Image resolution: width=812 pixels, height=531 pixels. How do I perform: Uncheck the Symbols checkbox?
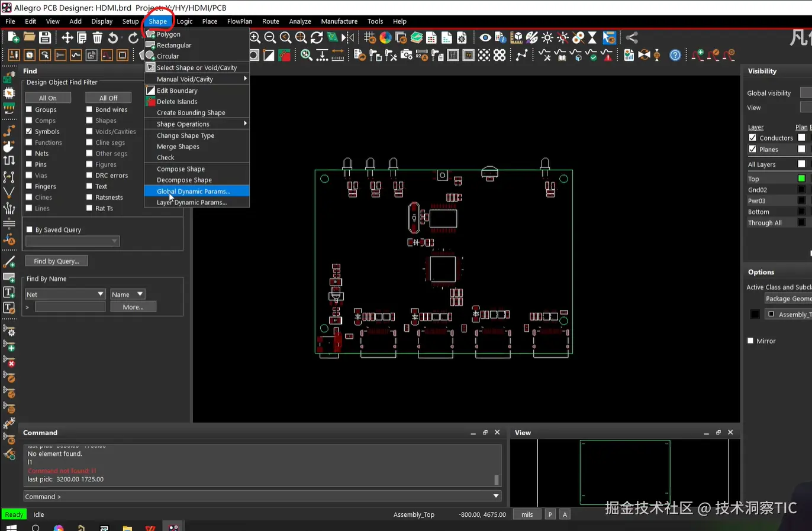pyautogui.click(x=29, y=131)
